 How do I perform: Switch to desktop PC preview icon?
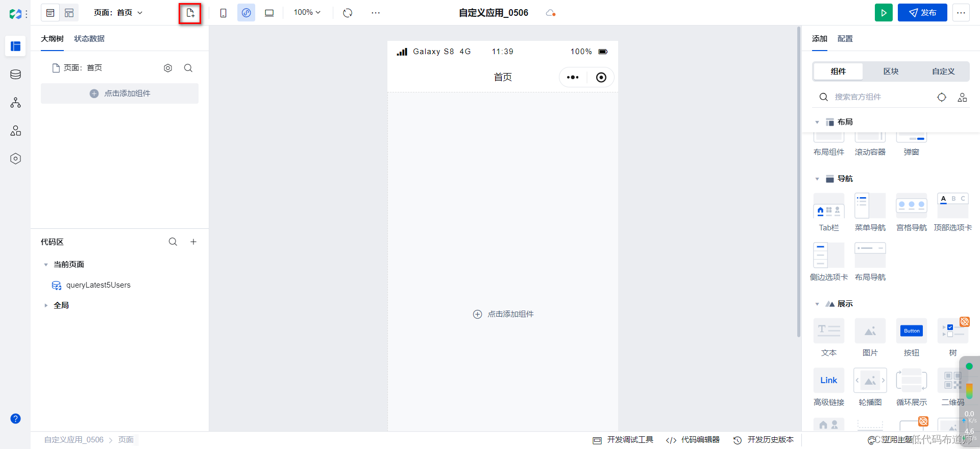pyautogui.click(x=269, y=13)
